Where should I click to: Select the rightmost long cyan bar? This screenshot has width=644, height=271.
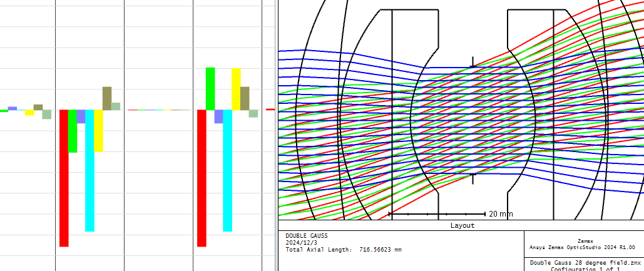coord(227,170)
